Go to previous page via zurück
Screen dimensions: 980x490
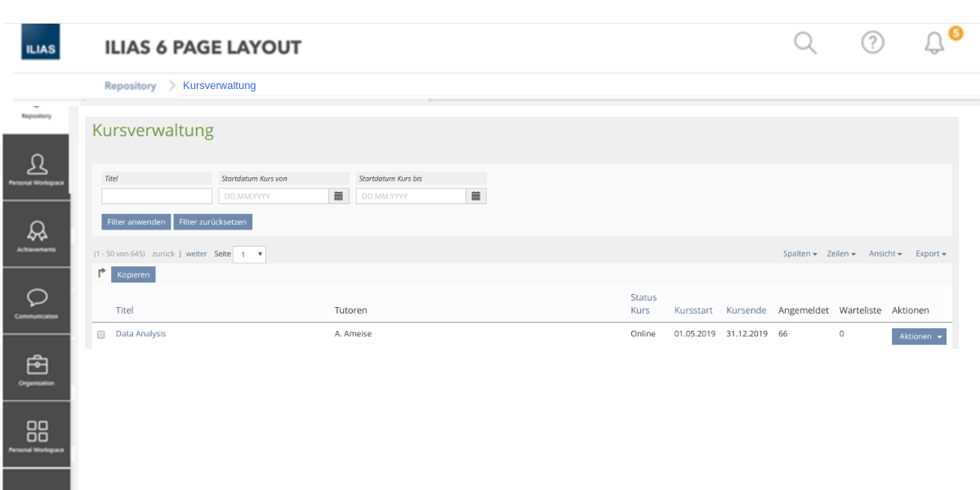click(x=163, y=254)
